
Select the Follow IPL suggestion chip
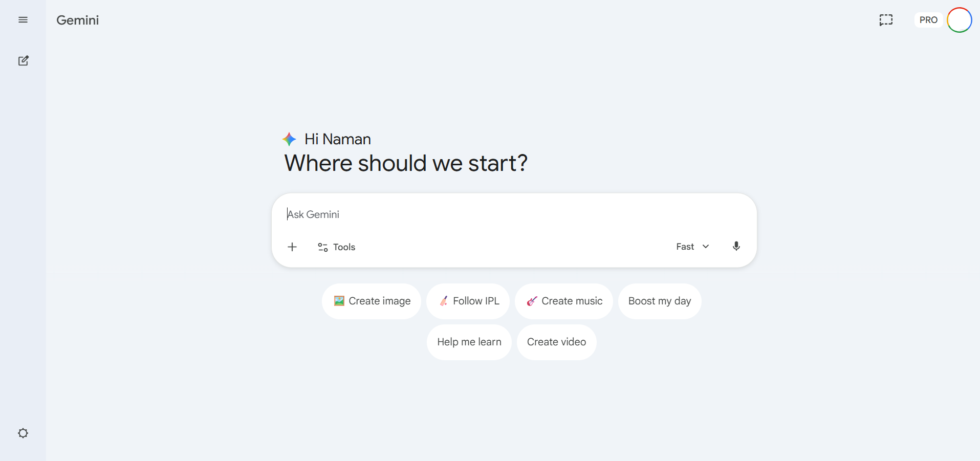point(468,301)
